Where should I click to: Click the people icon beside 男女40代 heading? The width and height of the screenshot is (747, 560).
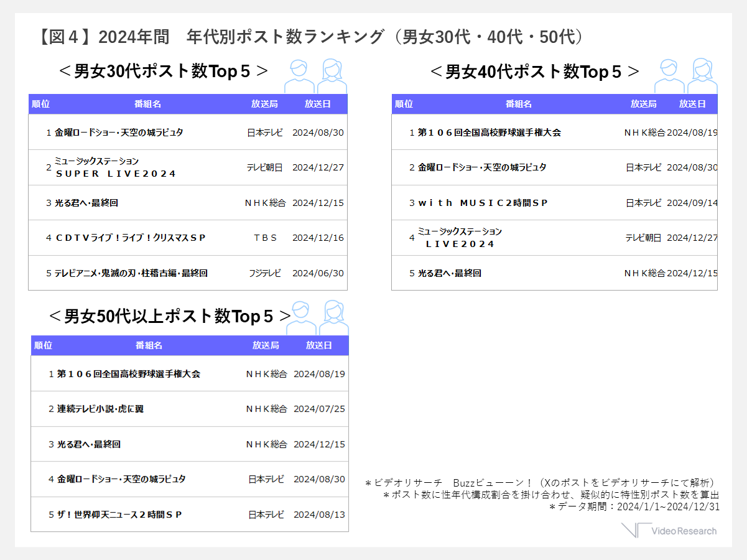coord(686,77)
